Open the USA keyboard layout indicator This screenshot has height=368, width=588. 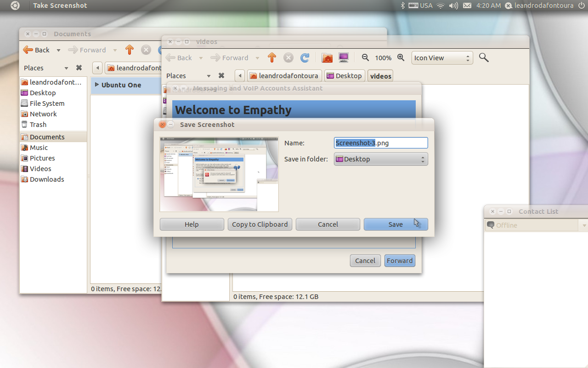pyautogui.click(x=420, y=6)
